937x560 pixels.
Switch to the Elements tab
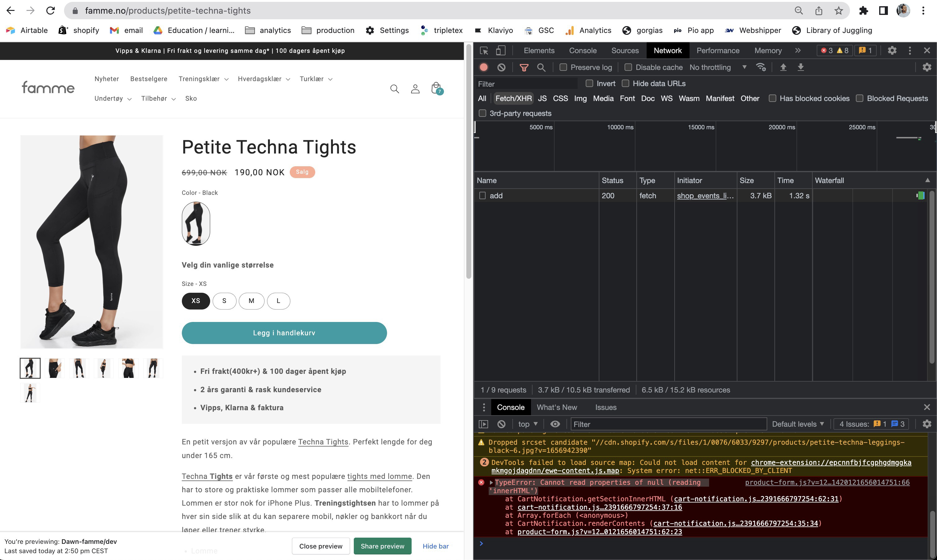(539, 50)
